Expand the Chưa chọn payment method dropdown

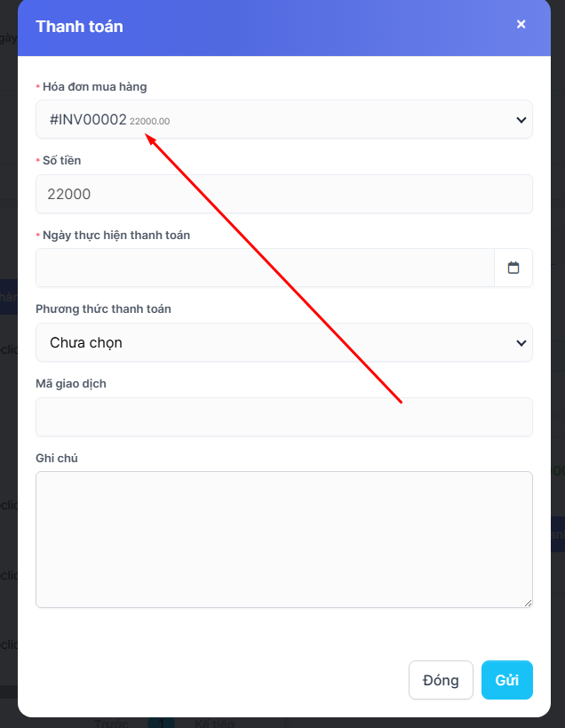pyautogui.click(x=283, y=342)
